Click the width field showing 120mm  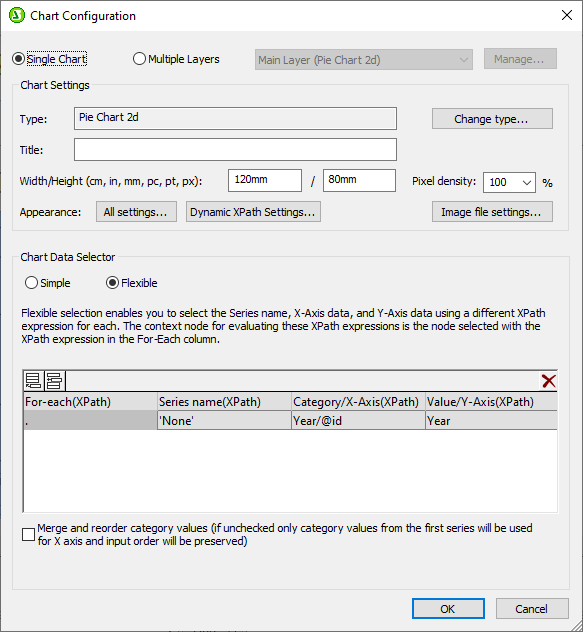point(265,180)
